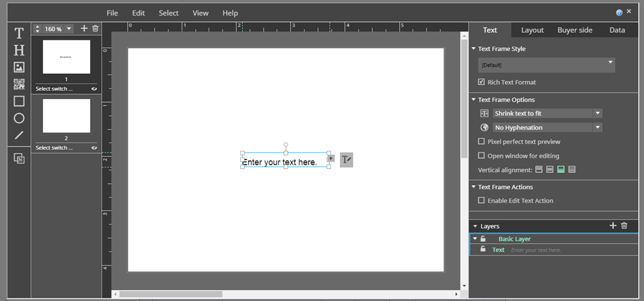This screenshot has width=644, height=301.
Task: Select the Text frame tool
Action: coord(19,33)
